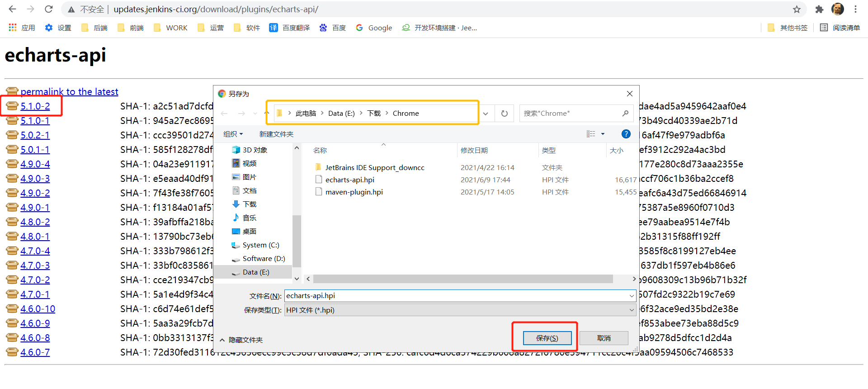Image resolution: width=868 pixels, height=389 pixels.
Task: Sort by 类型 column header
Action: click(x=549, y=150)
